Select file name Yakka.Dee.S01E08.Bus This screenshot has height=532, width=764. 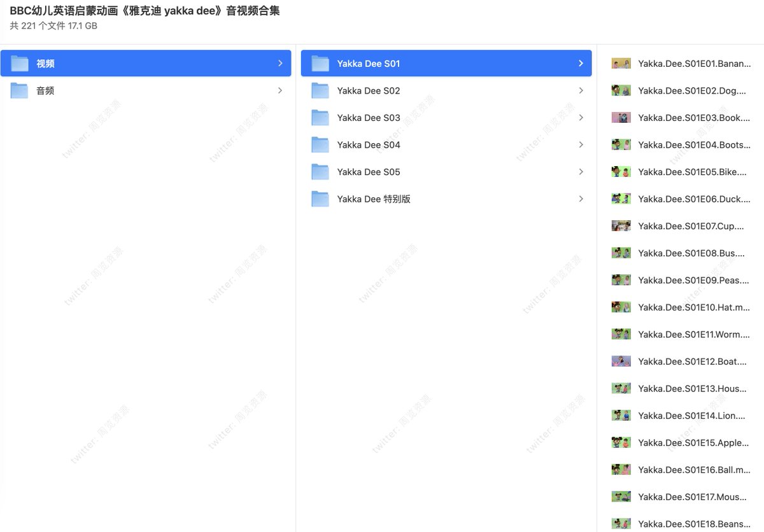691,253
